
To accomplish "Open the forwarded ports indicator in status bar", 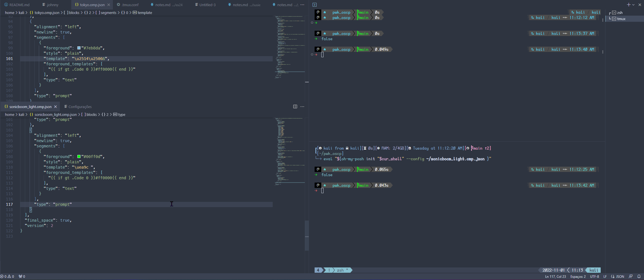I will pos(22,276).
